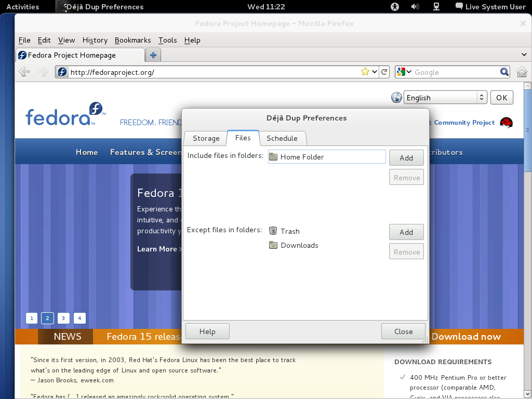Viewport: 532px width, 399px height.
Task: Show slide 3 of the banner
Action: coord(63,318)
